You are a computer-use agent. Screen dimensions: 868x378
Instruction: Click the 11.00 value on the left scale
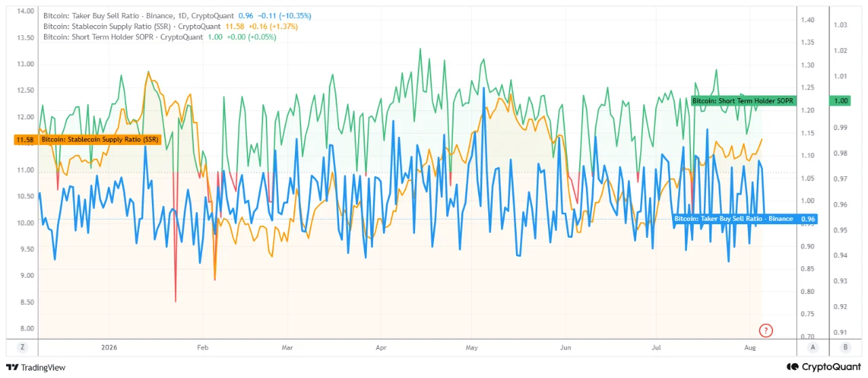[25, 170]
